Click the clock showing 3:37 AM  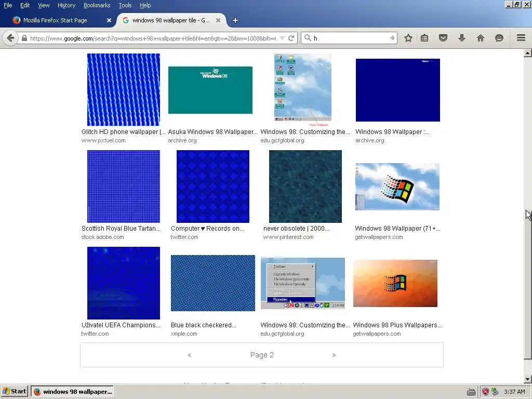pos(514,392)
